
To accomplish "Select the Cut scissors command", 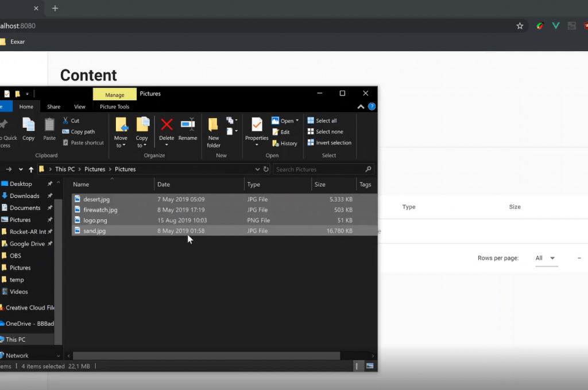I will (x=71, y=120).
